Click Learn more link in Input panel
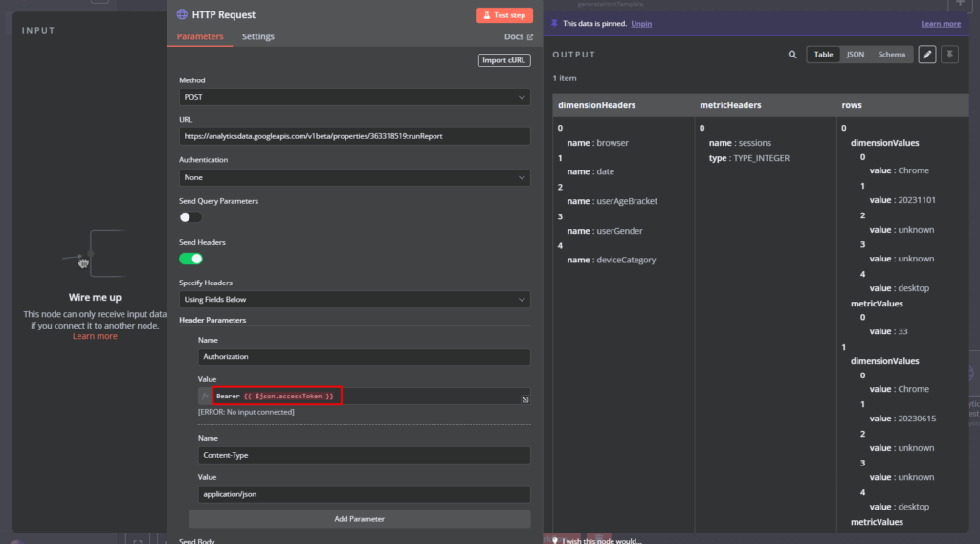 95,336
